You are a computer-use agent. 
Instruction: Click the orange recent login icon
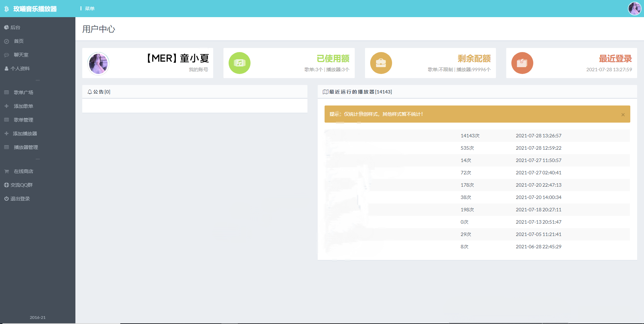pos(522,63)
